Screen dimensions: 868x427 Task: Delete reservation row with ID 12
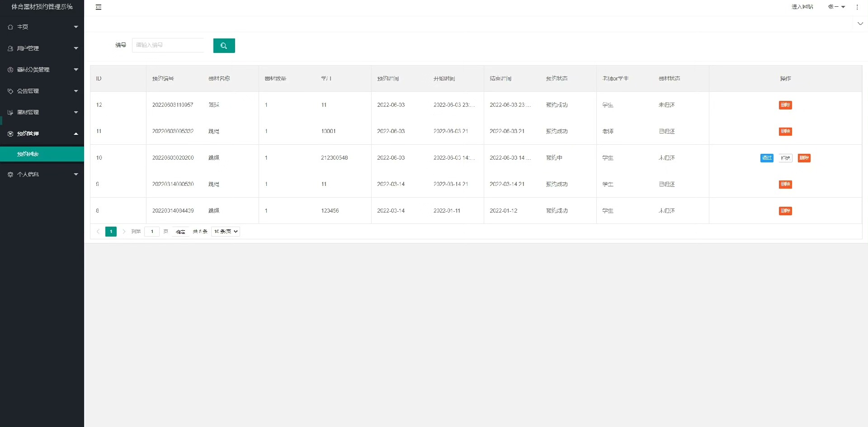click(785, 105)
